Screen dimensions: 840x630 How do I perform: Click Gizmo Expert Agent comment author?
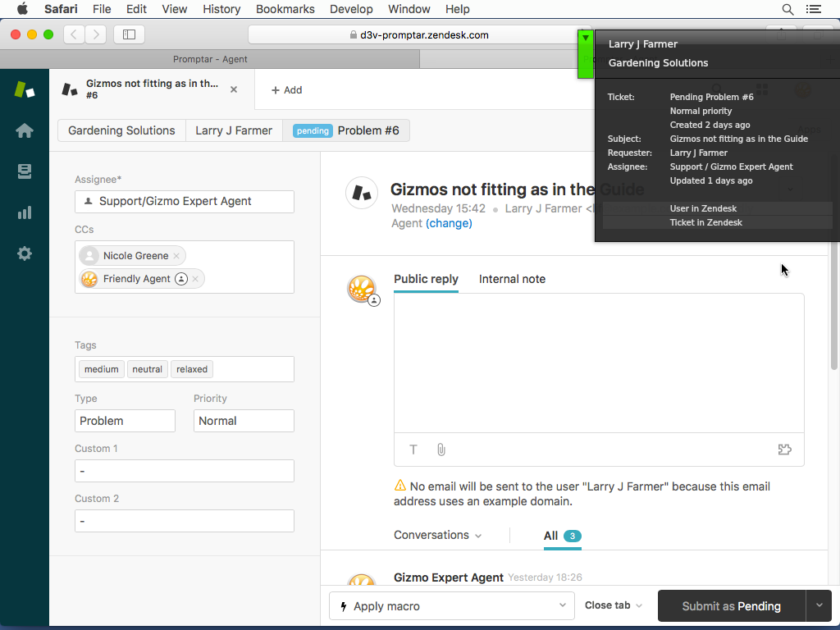(x=449, y=577)
